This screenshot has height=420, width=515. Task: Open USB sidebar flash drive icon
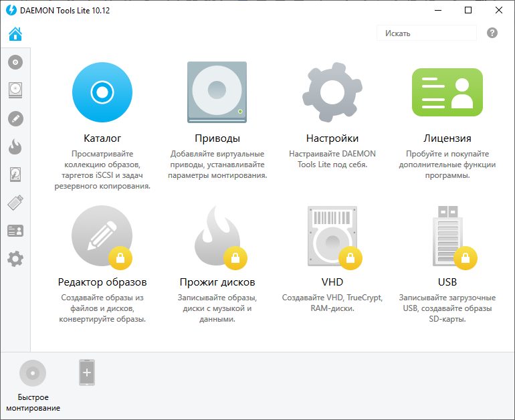(15, 202)
